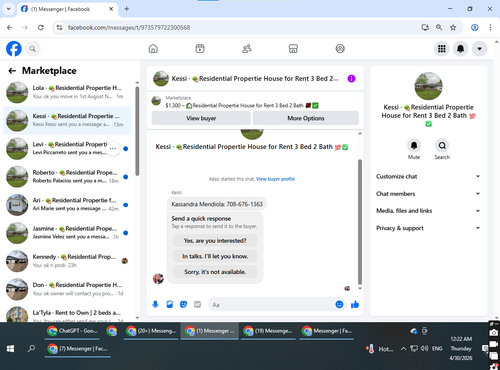Open Chrome profile icon
The width and height of the screenshot is (500, 370).
click(x=475, y=27)
